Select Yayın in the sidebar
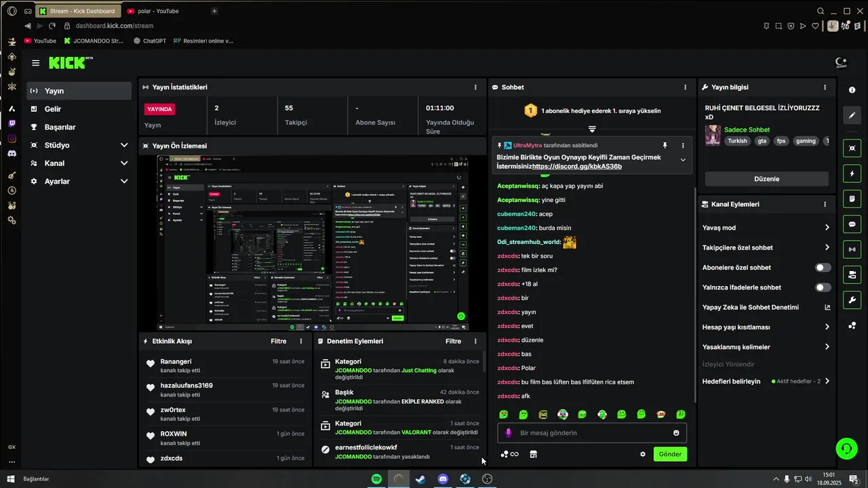The width and height of the screenshot is (868, 488). tap(79, 91)
